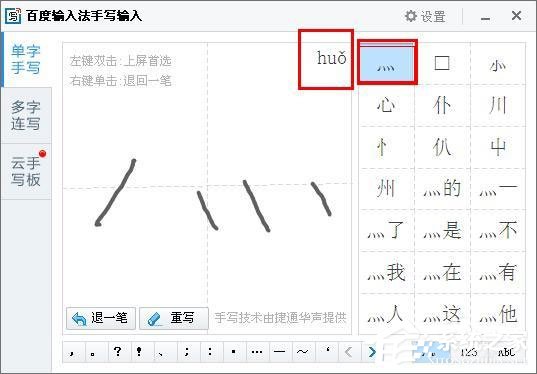Screen dimensions: 537x374
Task: Click the 重写 rewrite button
Action: (x=174, y=318)
